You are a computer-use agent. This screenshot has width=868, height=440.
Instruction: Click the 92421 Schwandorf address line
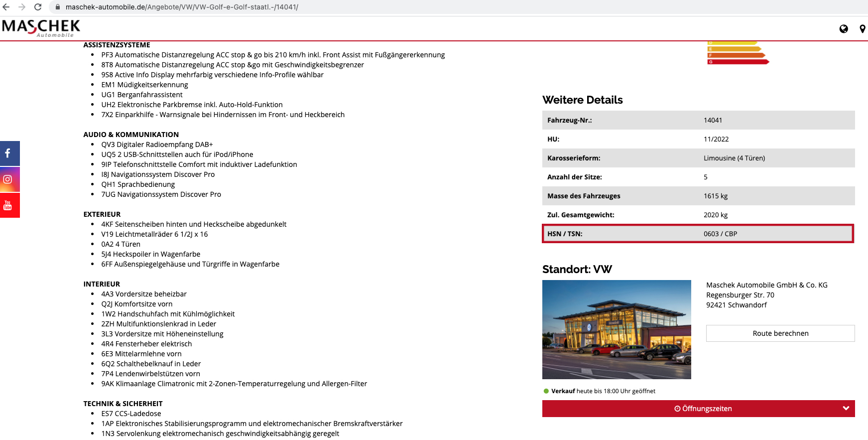point(737,305)
